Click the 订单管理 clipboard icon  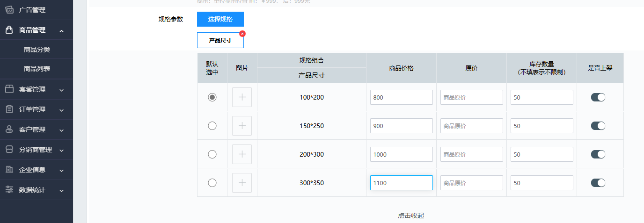click(9, 109)
